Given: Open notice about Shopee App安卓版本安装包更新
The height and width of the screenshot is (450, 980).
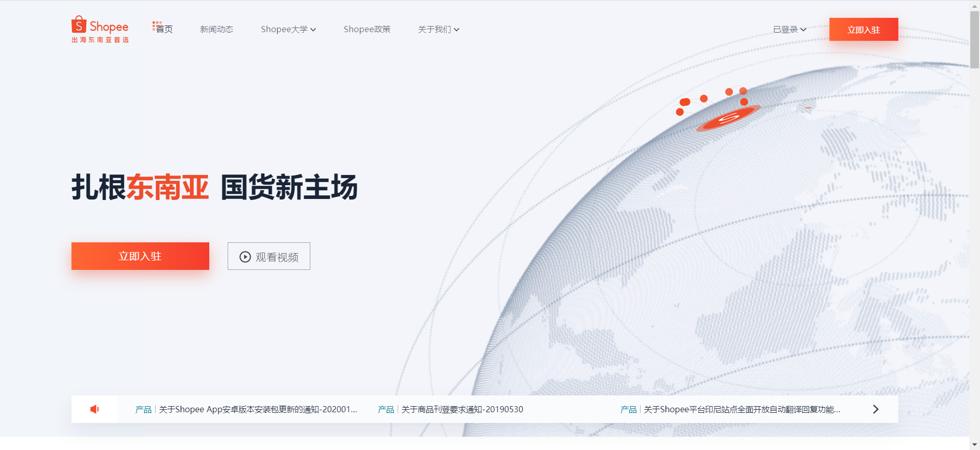Looking at the screenshot, I should [x=258, y=409].
